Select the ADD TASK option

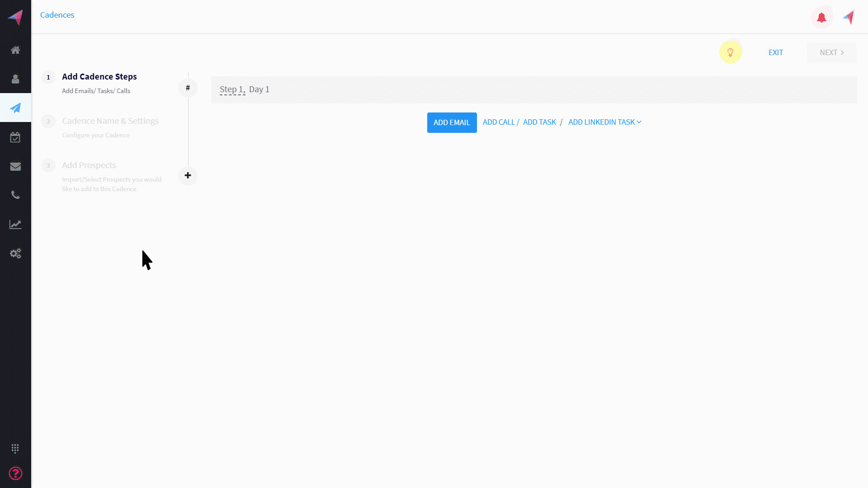point(539,122)
